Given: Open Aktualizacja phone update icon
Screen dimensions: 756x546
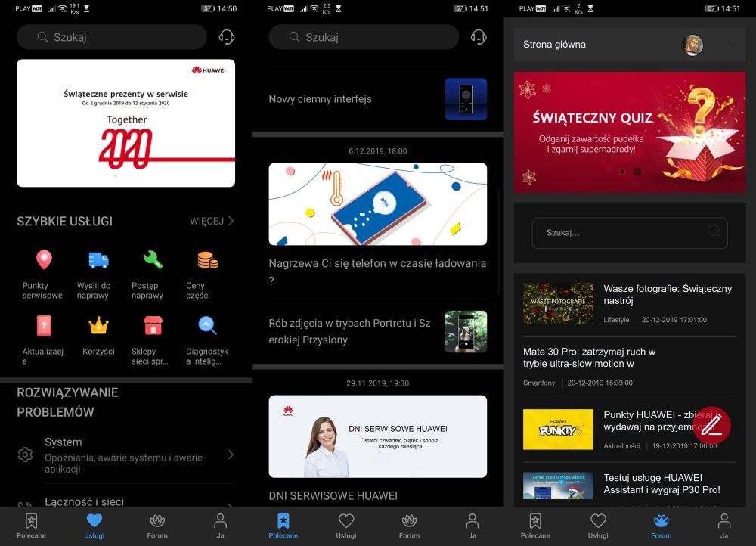Looking at the screenshot, I should point(44,326).
